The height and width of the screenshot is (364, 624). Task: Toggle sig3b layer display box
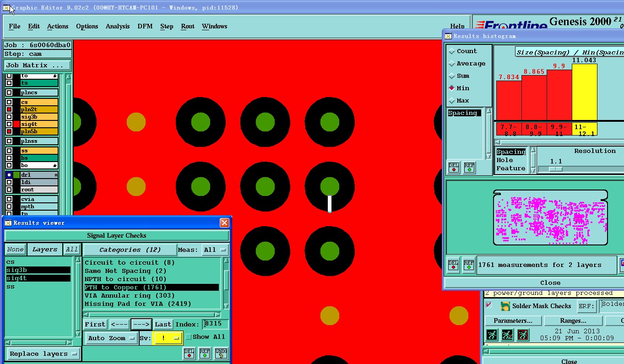click(9, 117)
